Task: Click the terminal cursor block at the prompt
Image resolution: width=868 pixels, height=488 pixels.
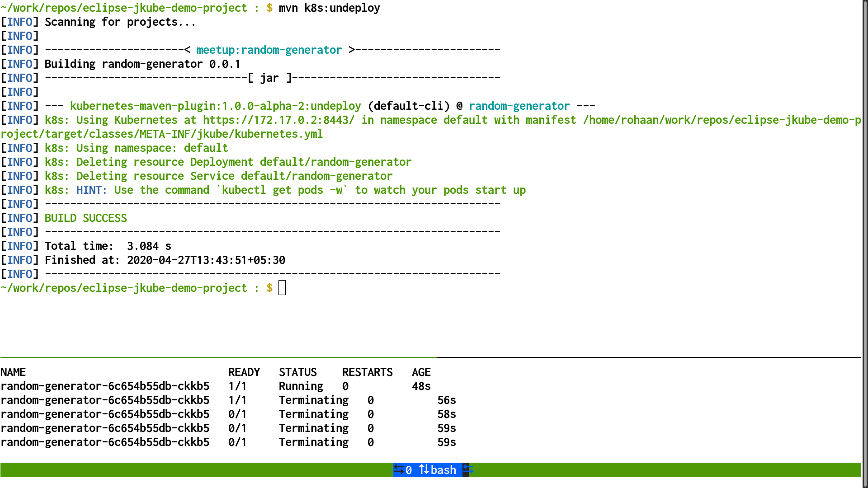Action: (x=282, y=288)
